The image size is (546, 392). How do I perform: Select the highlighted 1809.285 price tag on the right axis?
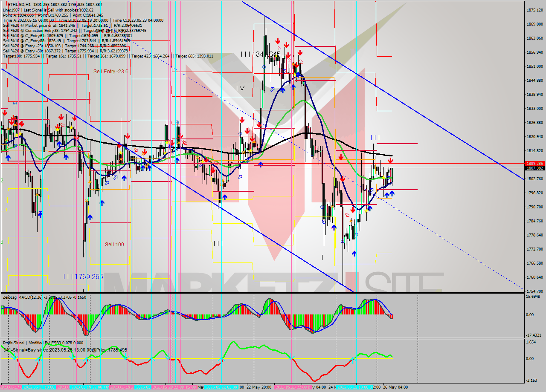tap(534, 162)
